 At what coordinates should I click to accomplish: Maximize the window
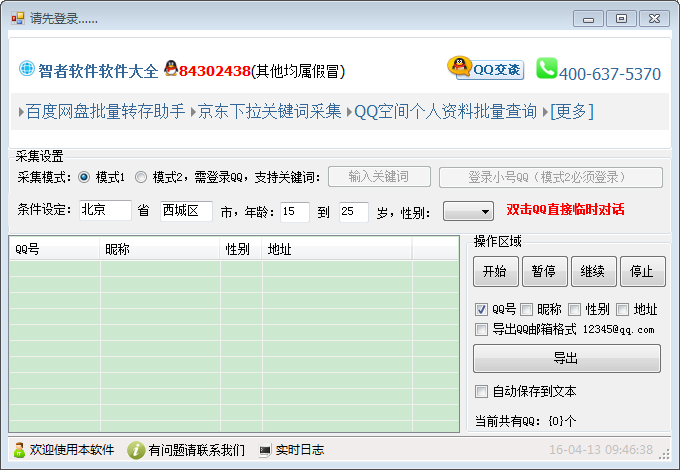(x=621, y=19)
